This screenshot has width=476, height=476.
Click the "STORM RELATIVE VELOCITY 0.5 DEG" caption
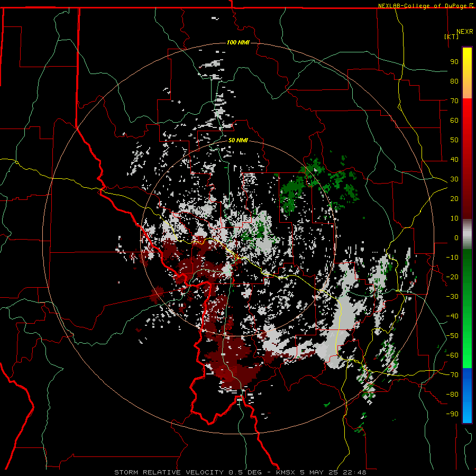[x=188, y=472]
